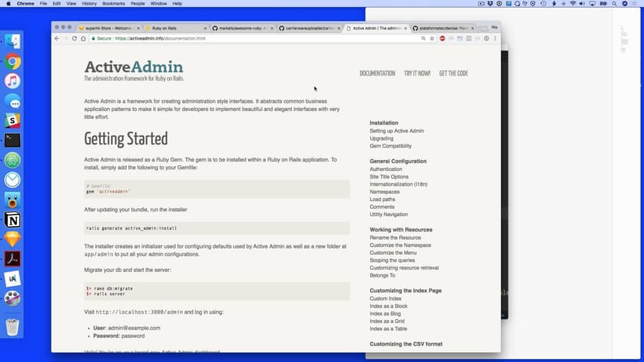Open Chrome from the dock
Viewport: 644px width, 362px height.
(12, 62)
